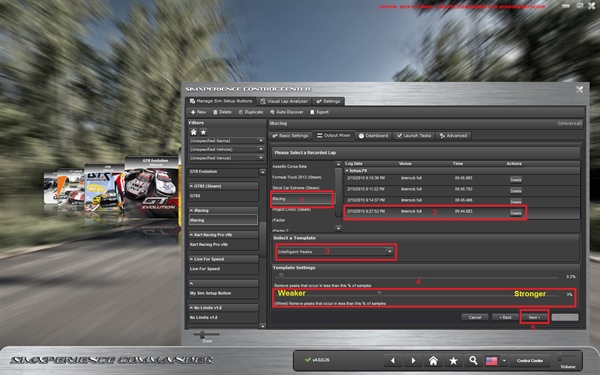Sort laps by the Log Date column header
This screenshot has height=375, width=600.
coord(354,163)
